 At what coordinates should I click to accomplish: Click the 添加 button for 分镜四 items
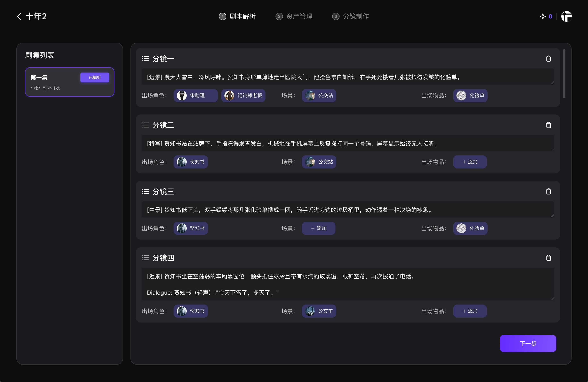click(x=470, y=311)
